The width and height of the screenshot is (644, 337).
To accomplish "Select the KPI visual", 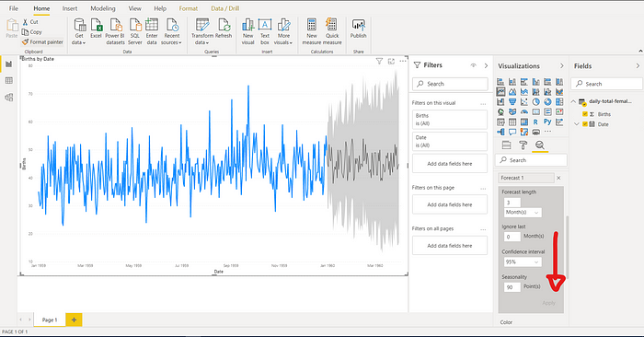I will pyautogui.click(x=559, y=111).
